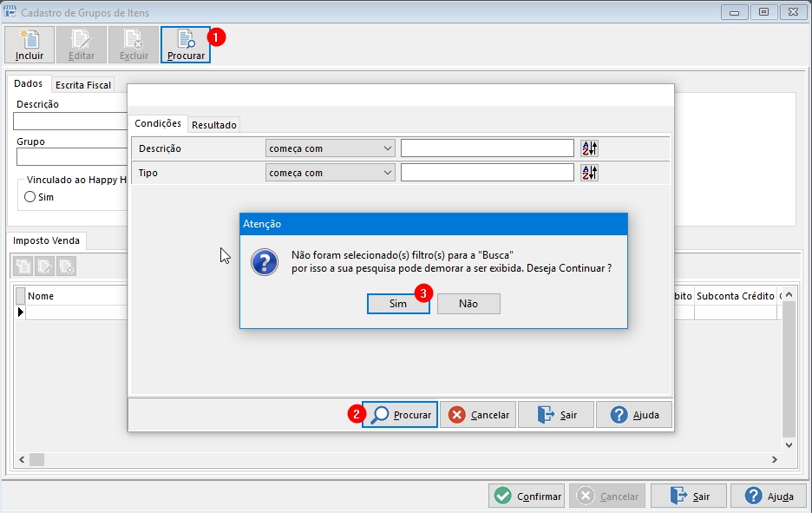Click the Confirmar button at bottom
The image size is (812, 513).
pos(527,496)
